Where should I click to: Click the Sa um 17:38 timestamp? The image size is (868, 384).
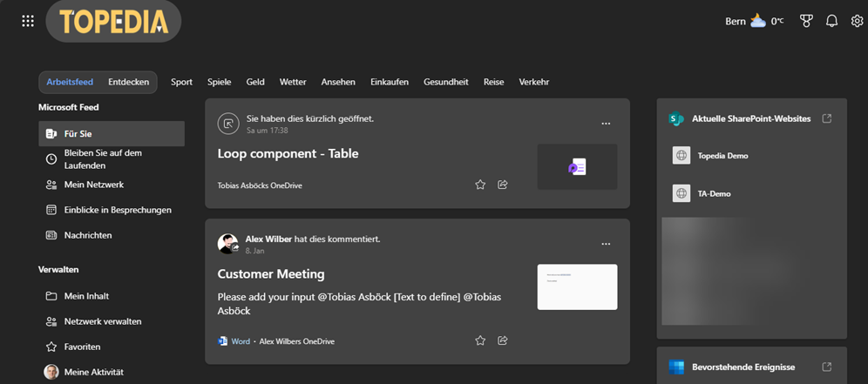click(268, 131)
